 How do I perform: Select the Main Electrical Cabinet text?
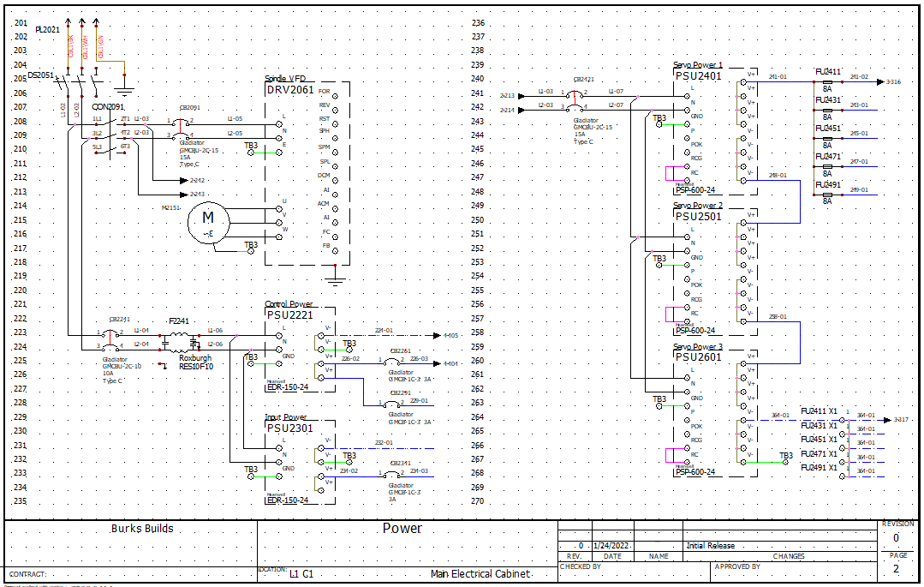[480, 574]
